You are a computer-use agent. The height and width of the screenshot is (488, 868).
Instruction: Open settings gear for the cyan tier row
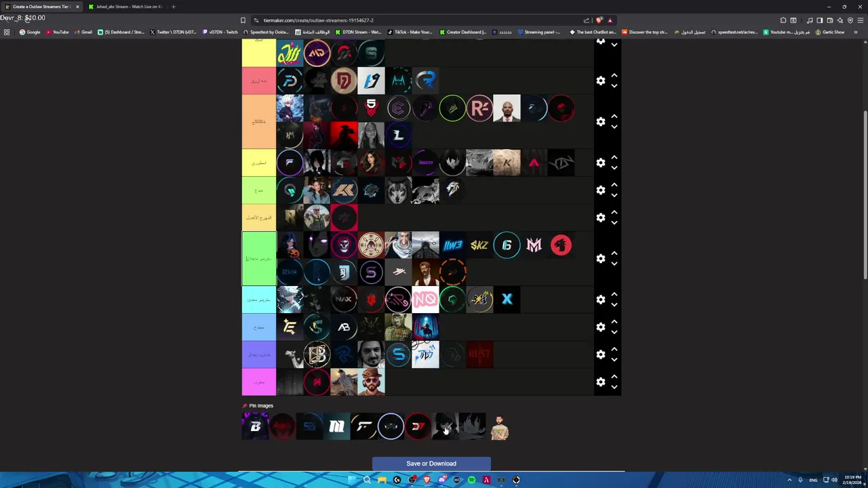[x=600, y=300]
